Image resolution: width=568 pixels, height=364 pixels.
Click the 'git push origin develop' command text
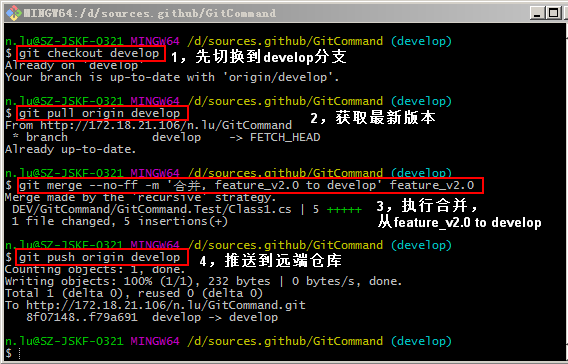click(x=100, y=257)
